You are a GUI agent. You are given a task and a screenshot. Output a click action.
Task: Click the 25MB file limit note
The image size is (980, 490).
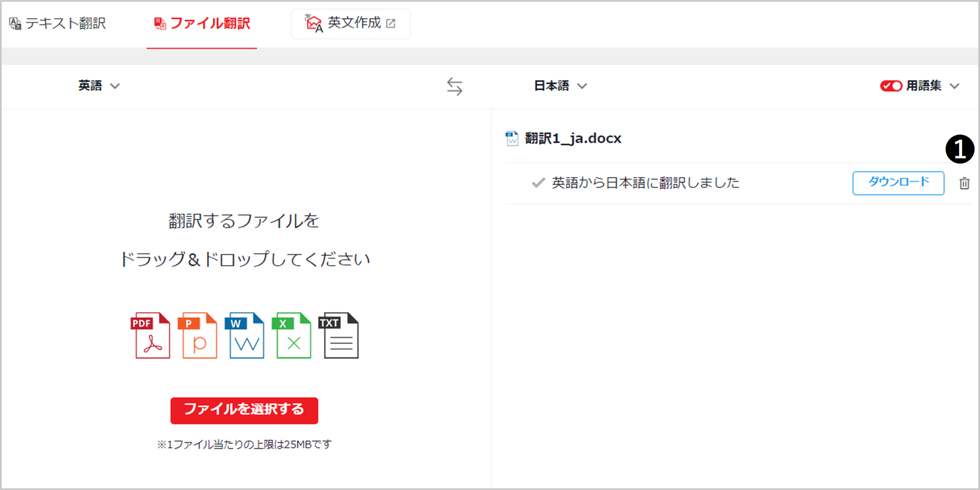[244, 444]
